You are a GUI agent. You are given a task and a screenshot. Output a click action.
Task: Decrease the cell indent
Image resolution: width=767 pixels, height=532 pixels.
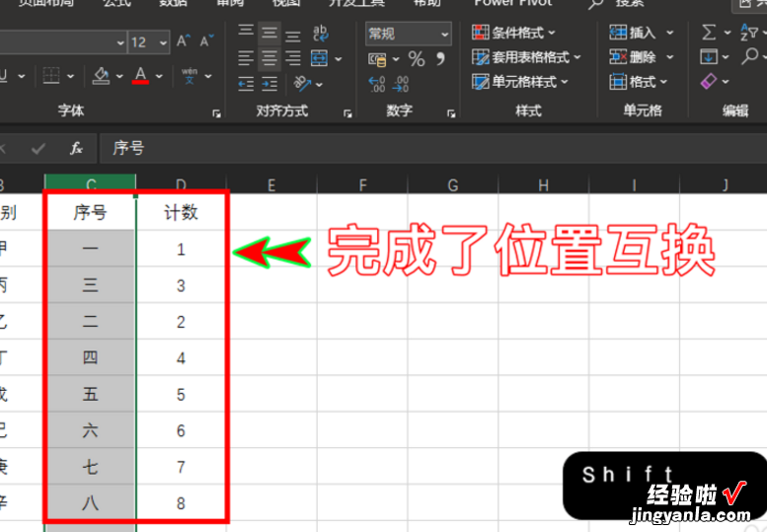tap(246, 84)
